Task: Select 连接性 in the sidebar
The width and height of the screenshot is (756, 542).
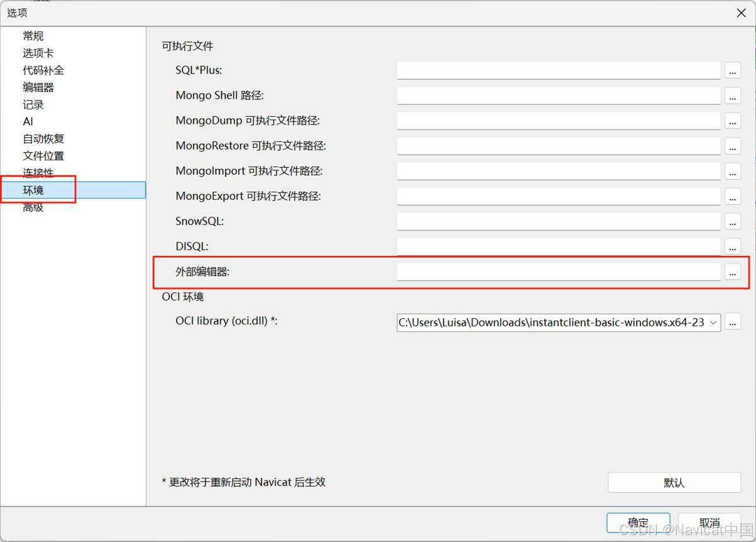Action: click(x=38, y=172)
